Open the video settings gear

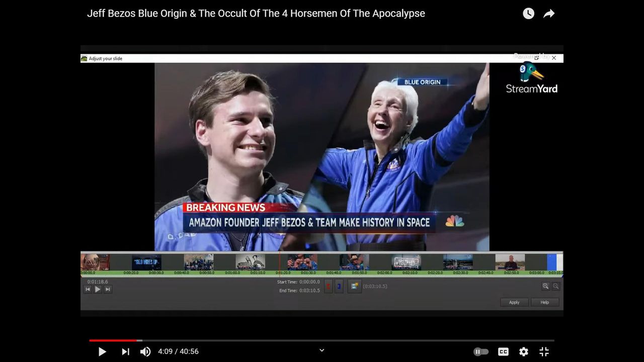pyautogui.click(x=524, y=351)
